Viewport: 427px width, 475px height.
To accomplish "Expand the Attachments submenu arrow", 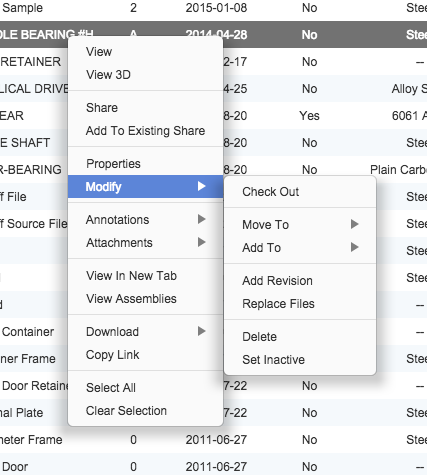I will [x=201, y=242].
